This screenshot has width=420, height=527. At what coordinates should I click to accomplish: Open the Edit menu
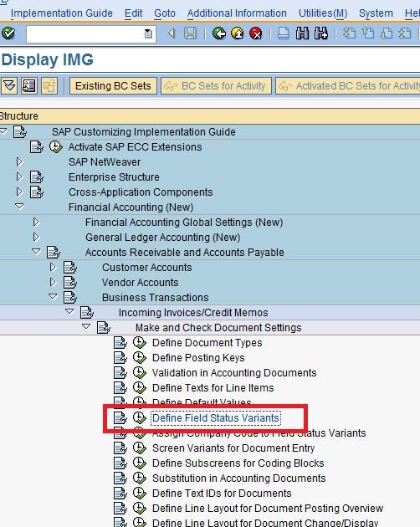pyautogui.click(x=134, y=13)
